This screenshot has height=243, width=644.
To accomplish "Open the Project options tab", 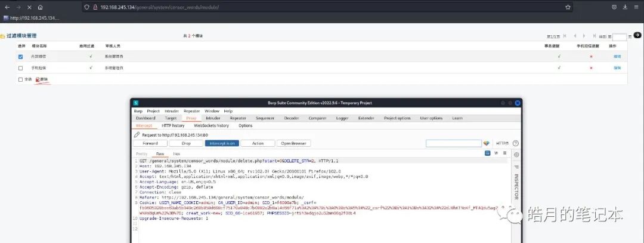I will 397,118.
